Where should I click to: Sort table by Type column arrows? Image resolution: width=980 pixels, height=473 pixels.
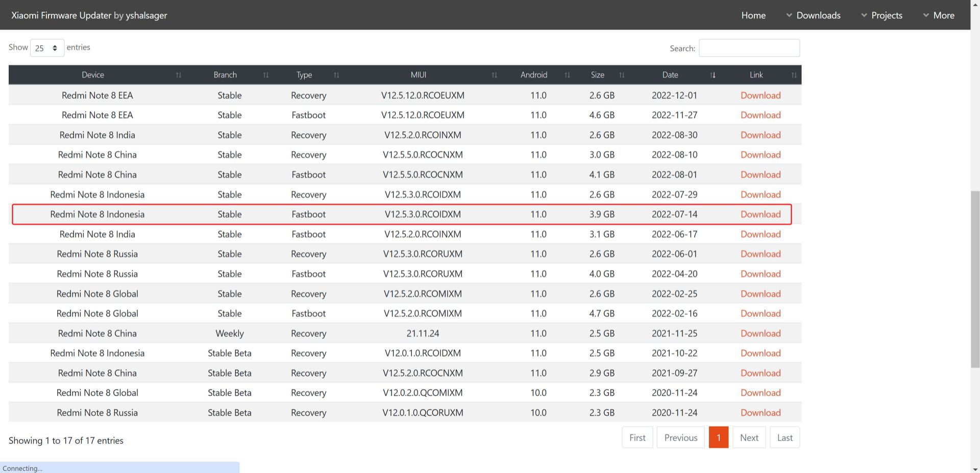(336, 75)
